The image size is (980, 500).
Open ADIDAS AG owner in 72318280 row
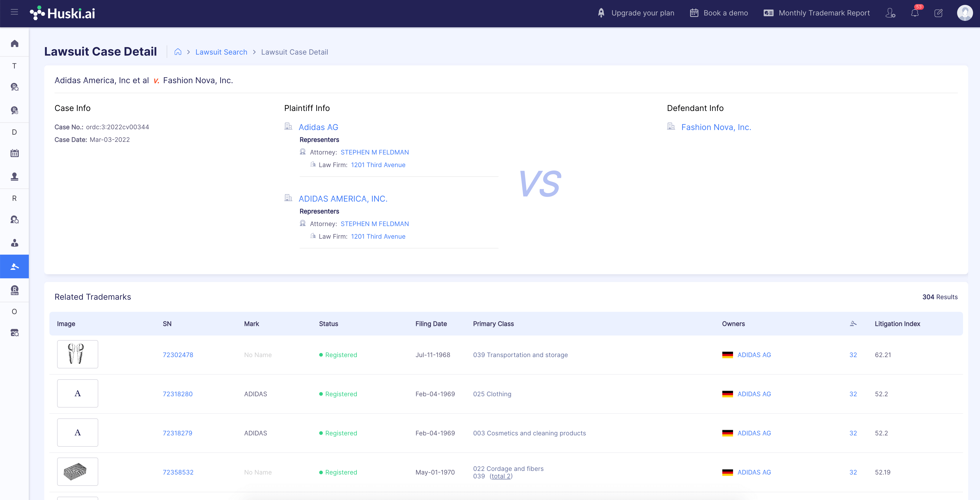pyautogui.click(x=754, y=394)
